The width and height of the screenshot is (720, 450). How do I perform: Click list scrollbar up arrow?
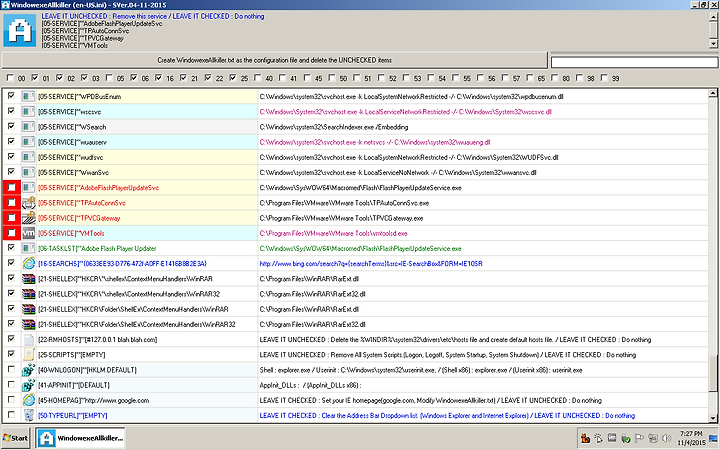[x=713, y=93]
